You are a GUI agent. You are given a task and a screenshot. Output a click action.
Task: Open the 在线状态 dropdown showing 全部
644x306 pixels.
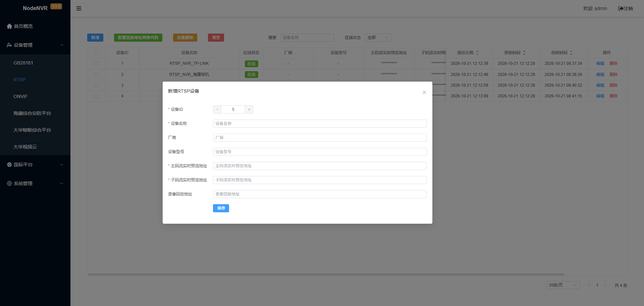tap(378, 38)
